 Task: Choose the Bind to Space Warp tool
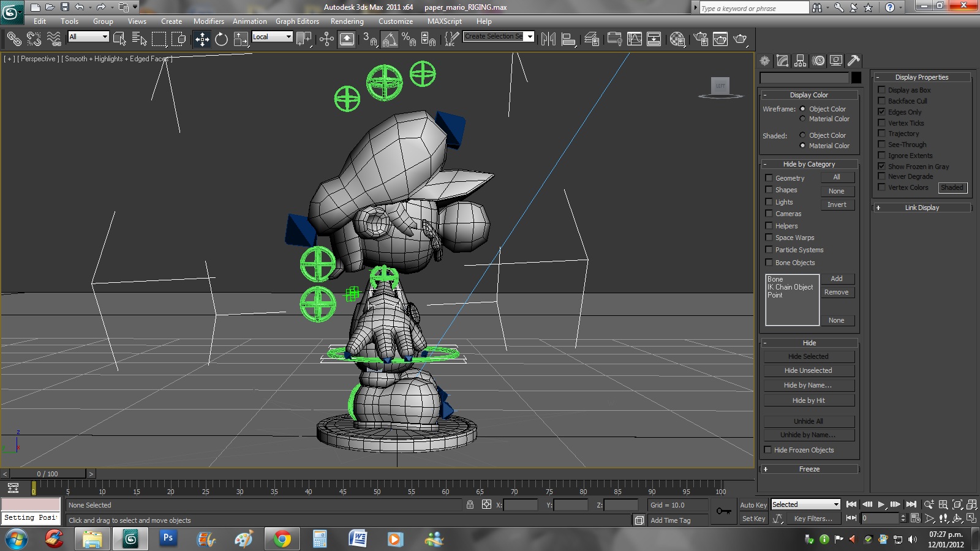pyautogui.click(x=54, y=39)
